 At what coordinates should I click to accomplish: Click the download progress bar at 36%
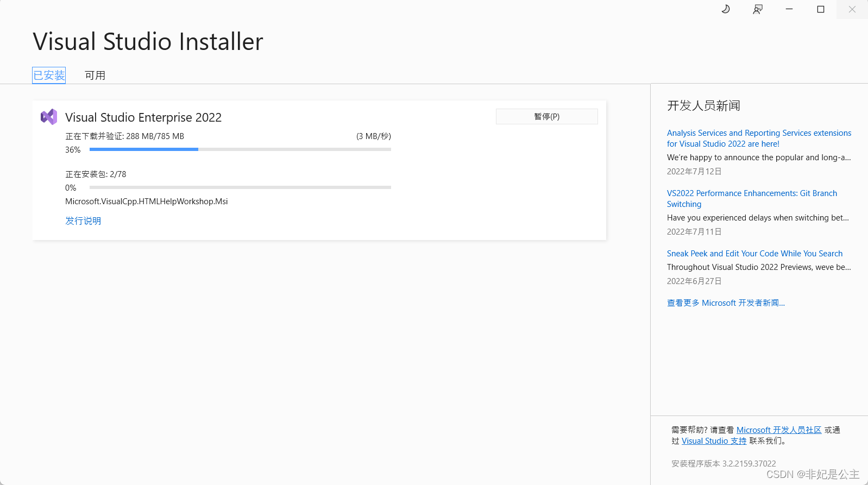[240, 149]
